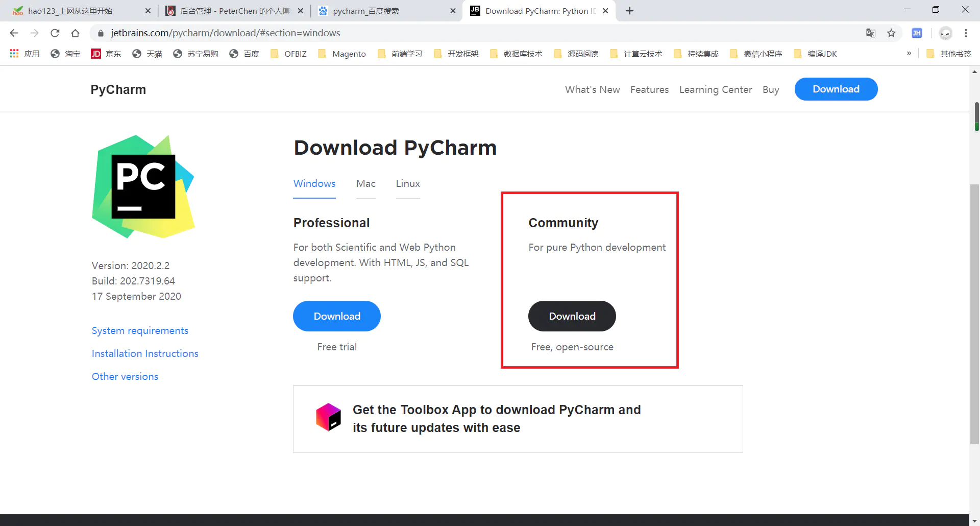Click the PyCharm title in the header
The width and height of the screenshot is (980, 526).
118,89
